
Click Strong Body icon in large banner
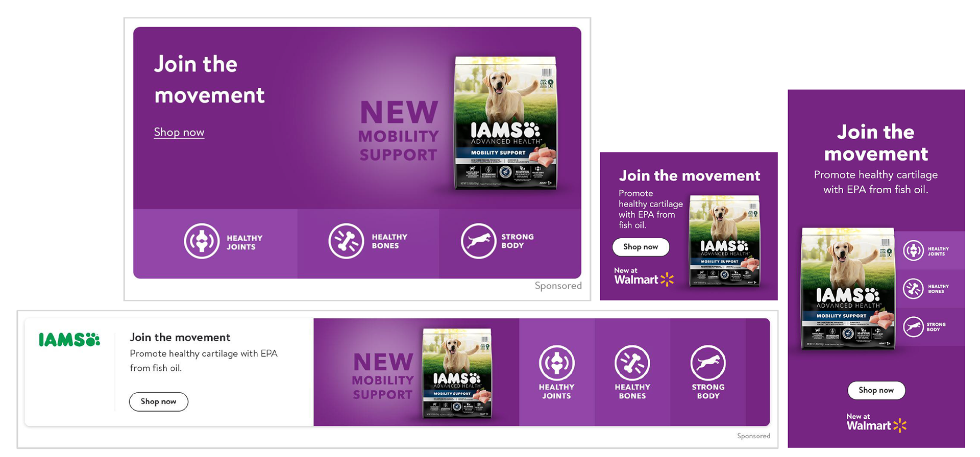coord(479,241)
